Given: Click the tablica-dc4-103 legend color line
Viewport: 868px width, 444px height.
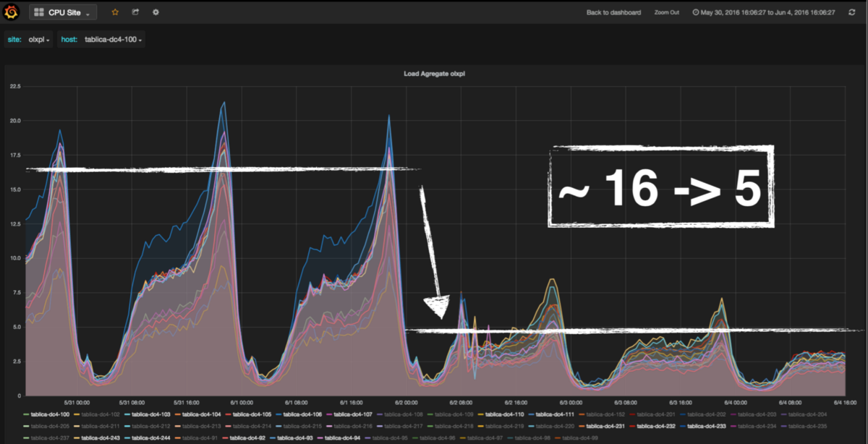Looking at the screenshot, I should click(127, 414).
